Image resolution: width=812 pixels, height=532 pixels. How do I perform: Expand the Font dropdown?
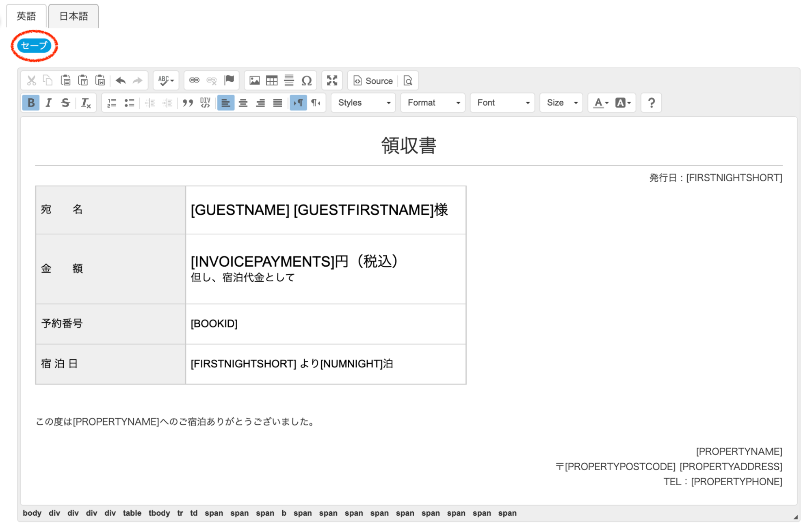tap(502, 103)
